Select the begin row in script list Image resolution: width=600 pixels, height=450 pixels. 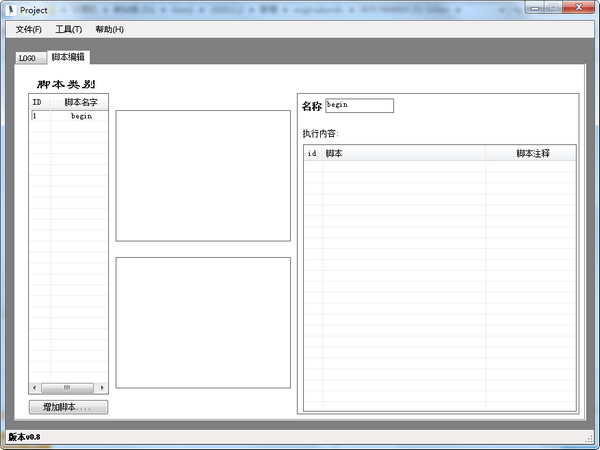click(68, 116)
